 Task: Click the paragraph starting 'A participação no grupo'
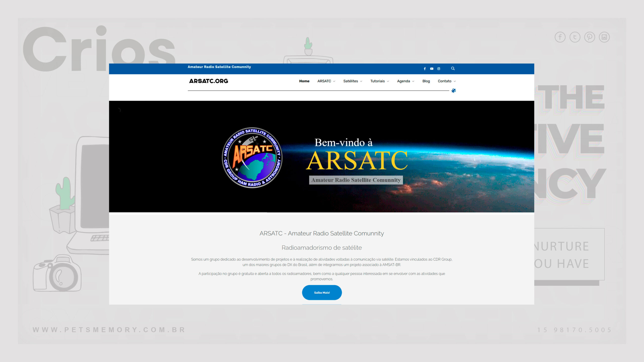click(x=322, y=276)
